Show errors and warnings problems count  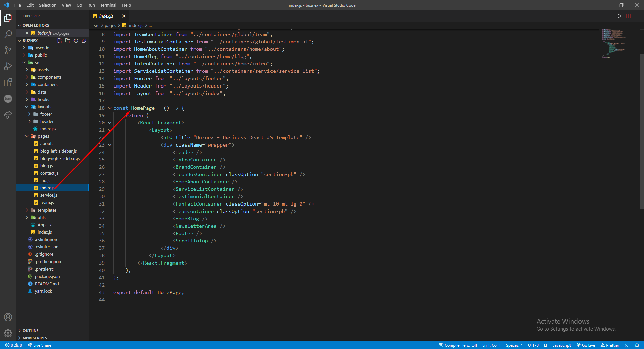coord(14,345)
